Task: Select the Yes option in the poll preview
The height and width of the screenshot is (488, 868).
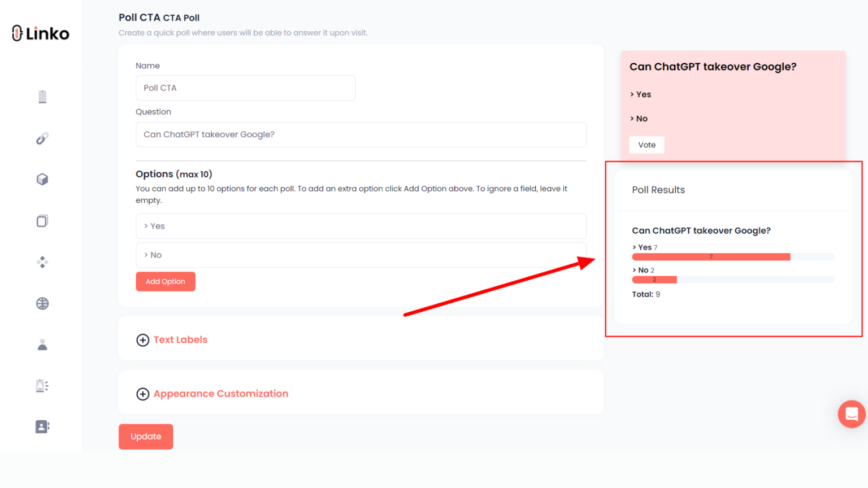Action: pyautogui.click(x=643, y=94)
